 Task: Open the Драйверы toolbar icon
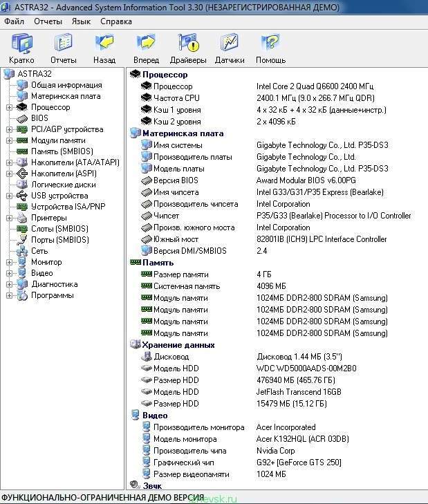click(189, 42)
